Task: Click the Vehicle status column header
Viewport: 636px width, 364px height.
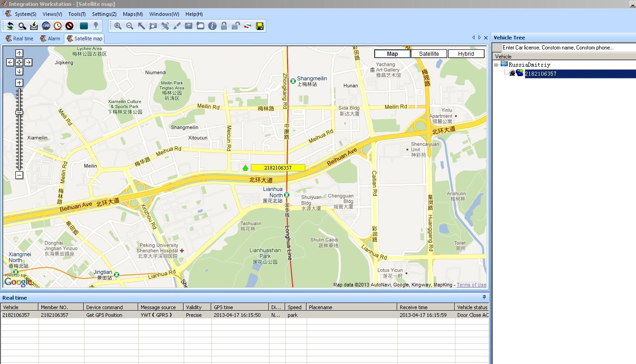Action: tap(472, 307)
